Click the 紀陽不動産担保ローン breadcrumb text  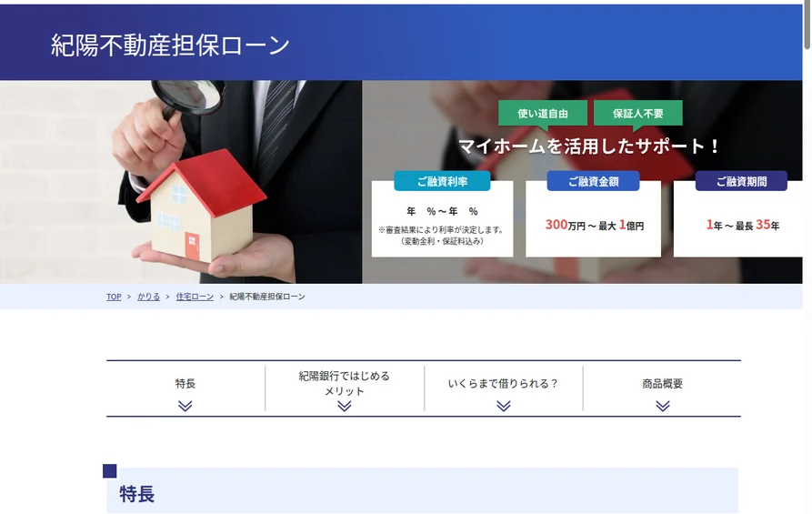[x=267, y=297]
